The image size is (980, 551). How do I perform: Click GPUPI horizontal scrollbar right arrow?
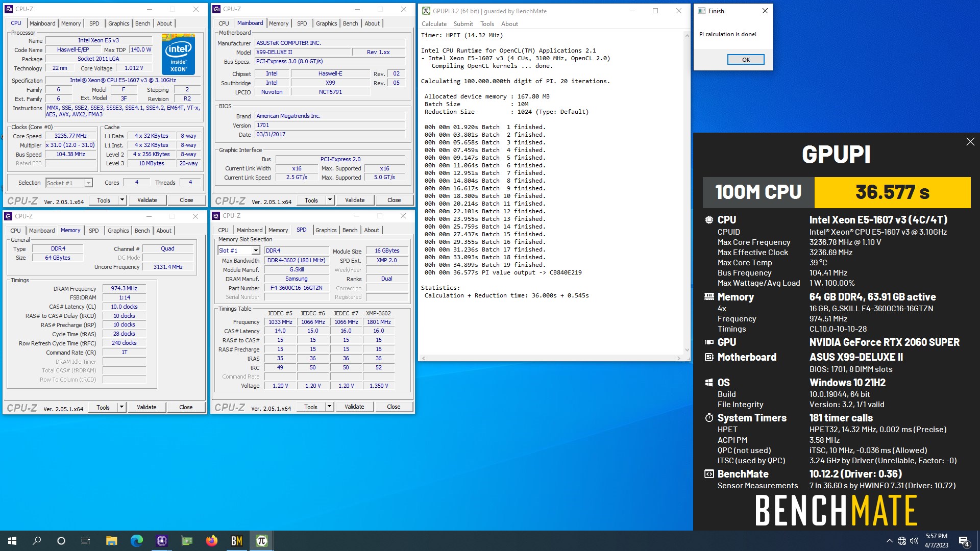[x=679, y=358]
